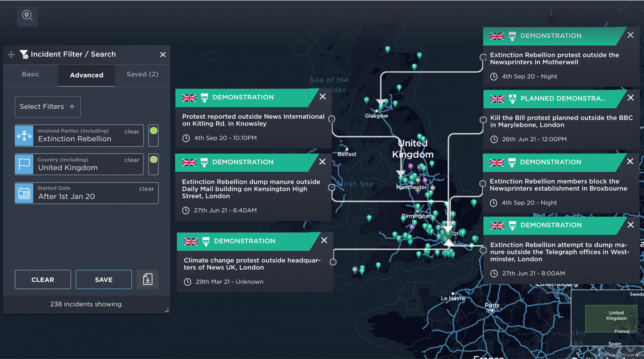Open the Select Filters dropdown
The image size is (644, 359).
coord(48,107)
